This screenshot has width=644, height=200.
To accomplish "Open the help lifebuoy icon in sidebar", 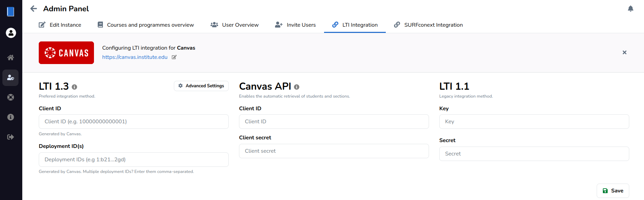I will (11, 97).
